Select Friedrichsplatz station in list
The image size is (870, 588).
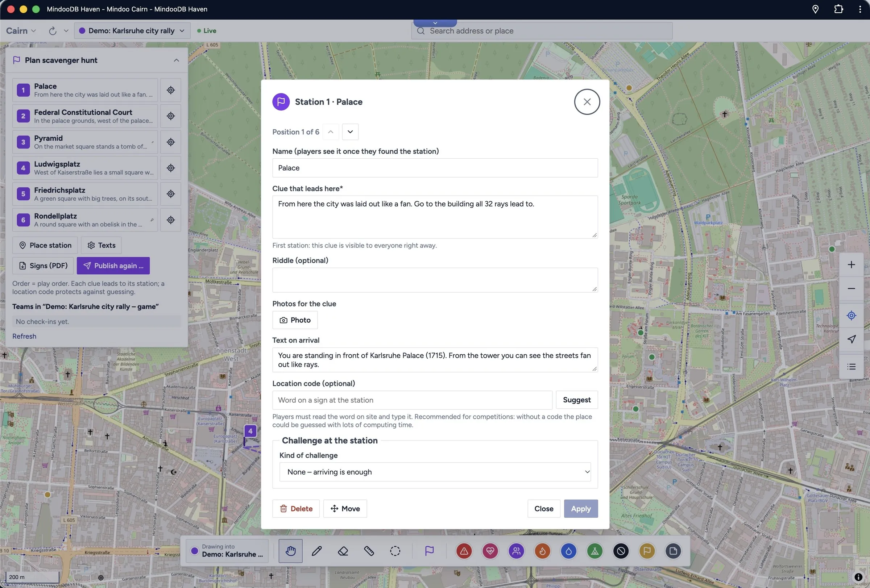point(85,194)
